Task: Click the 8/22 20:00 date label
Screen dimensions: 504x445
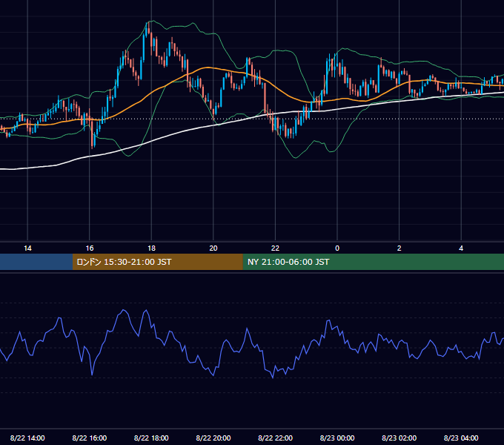Action: point(213,438)
